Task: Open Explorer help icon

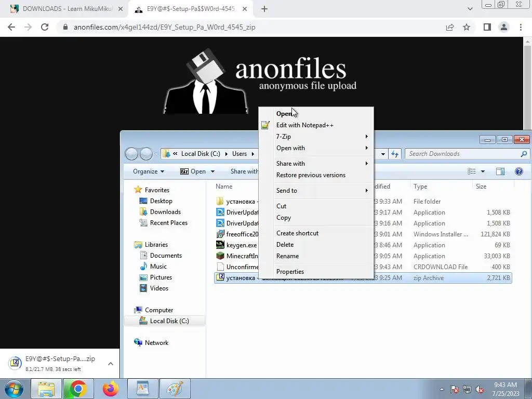Action: pos(519,171)
